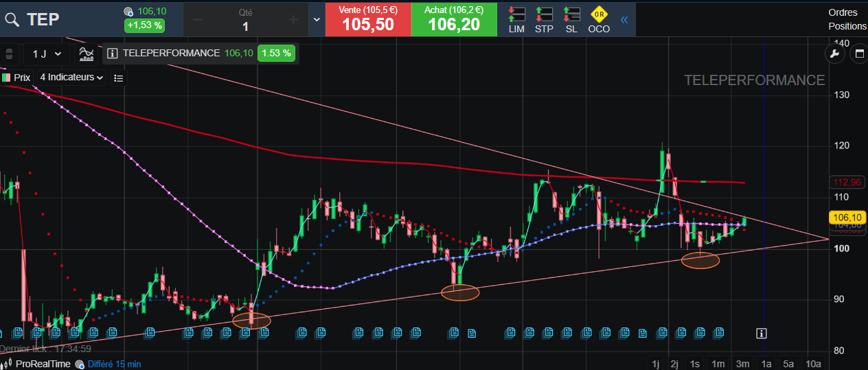
Task: Click the 90 price axis value
Action: (838, 299)
